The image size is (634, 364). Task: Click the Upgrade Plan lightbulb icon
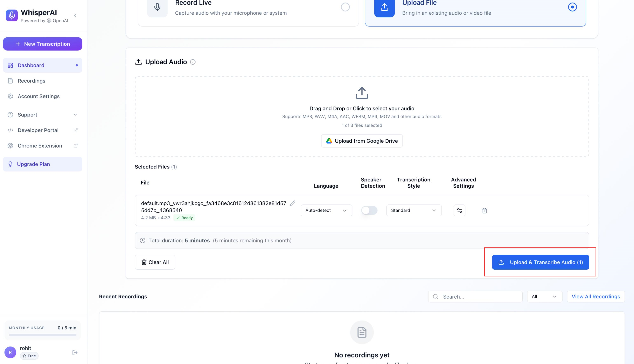pyautogui.click(x=10, y=164)
